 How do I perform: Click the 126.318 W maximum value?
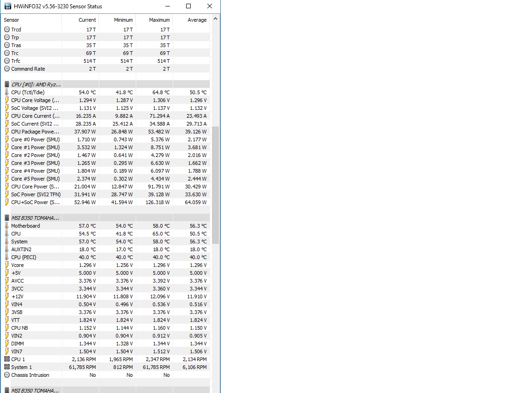(x=157, y=202)
